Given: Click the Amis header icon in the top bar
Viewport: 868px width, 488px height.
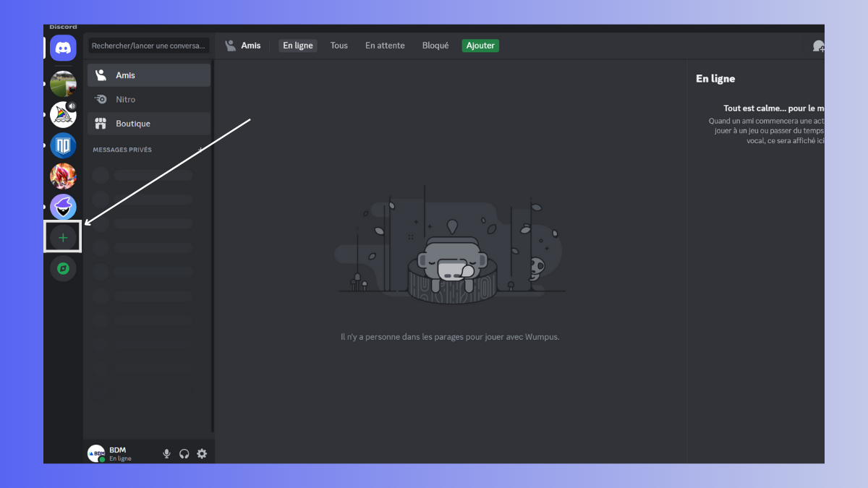Looking at the screenshot, I should 231,46.
